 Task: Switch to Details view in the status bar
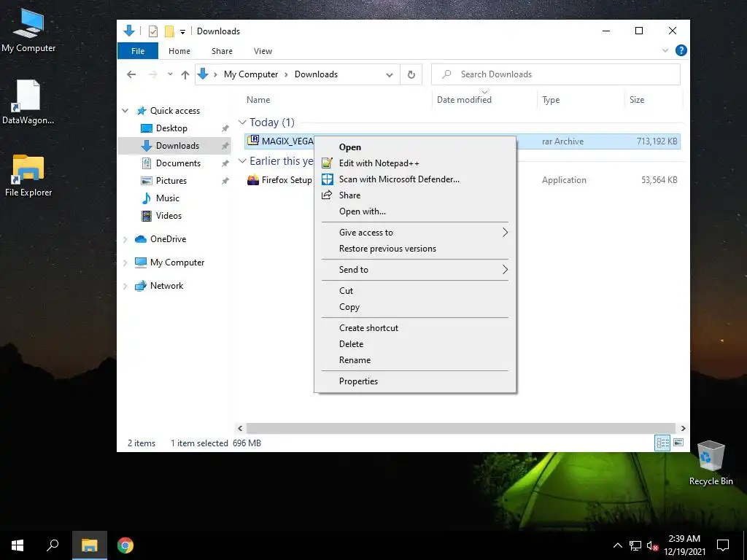pos(662,443)
